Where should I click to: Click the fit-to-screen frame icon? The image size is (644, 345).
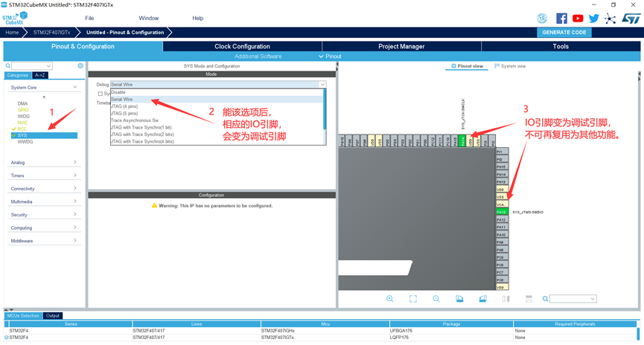click(413, 299)
